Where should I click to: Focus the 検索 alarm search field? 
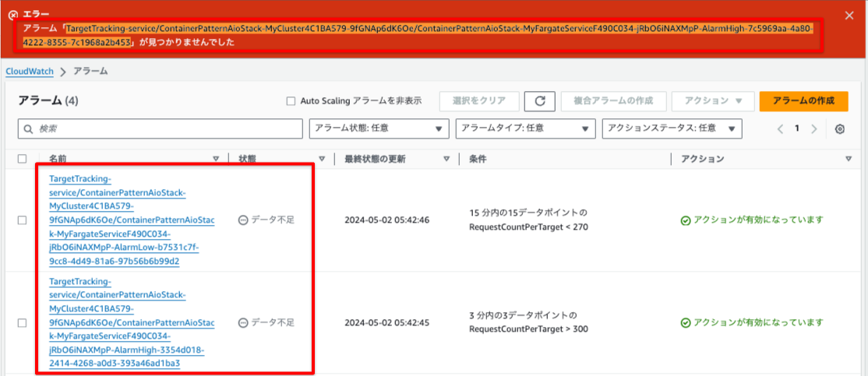pos(160,128)
